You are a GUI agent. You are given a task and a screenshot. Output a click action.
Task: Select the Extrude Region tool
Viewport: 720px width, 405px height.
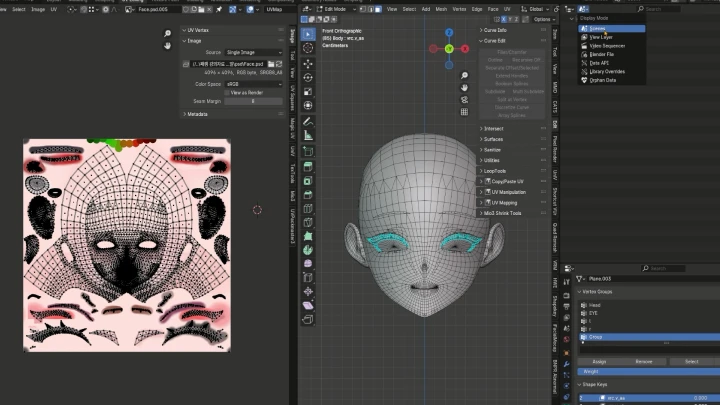pyautogui.click(x=308, y=167)
